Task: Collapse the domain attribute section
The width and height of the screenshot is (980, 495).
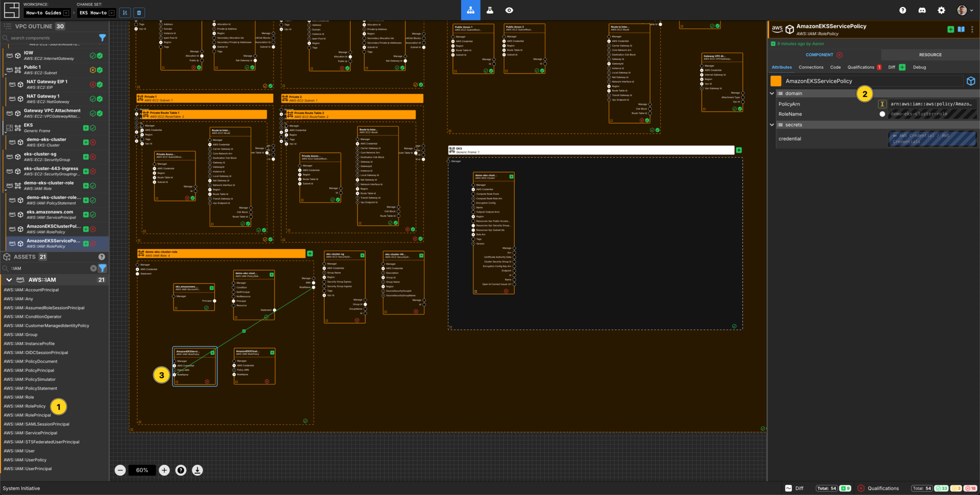Action: [x=772, y=93]
